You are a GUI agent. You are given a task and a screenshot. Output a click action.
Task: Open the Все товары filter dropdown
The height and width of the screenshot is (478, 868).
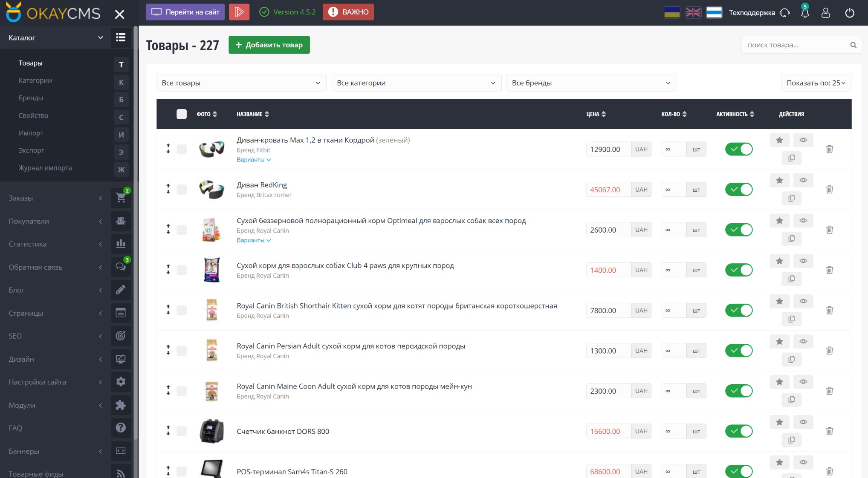coord(241,83)
